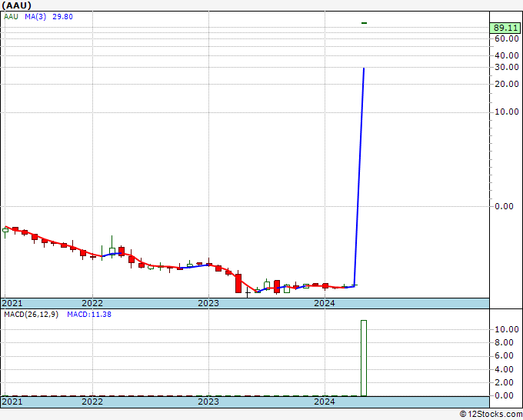Click the tall green MACD histogram bar
The height and width of the screenshot is (420, 523).
coord(364,358)
